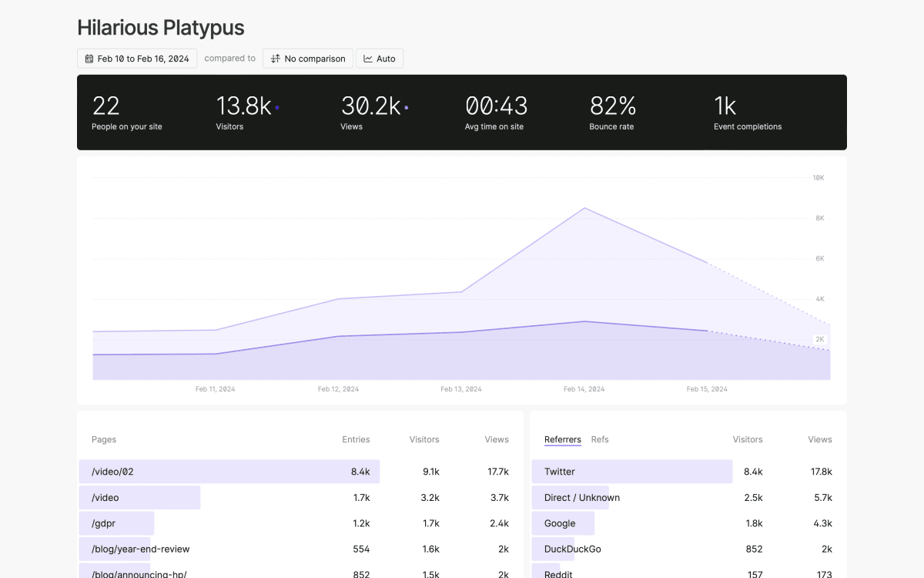Click the 'compared to' label
This screenshot has height=578, width=924.
(x=229, y=59)
